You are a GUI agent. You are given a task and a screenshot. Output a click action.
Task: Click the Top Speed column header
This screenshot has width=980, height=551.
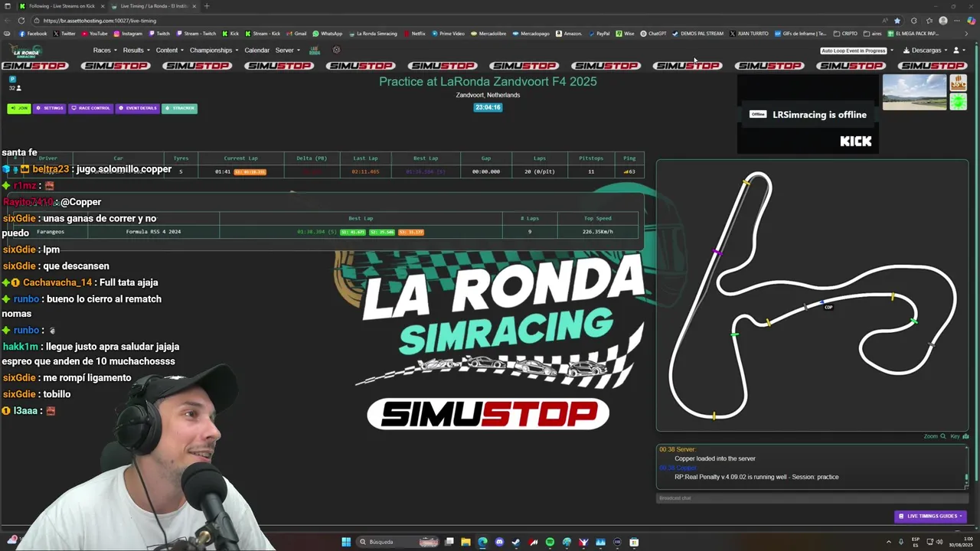click(598, 218)
